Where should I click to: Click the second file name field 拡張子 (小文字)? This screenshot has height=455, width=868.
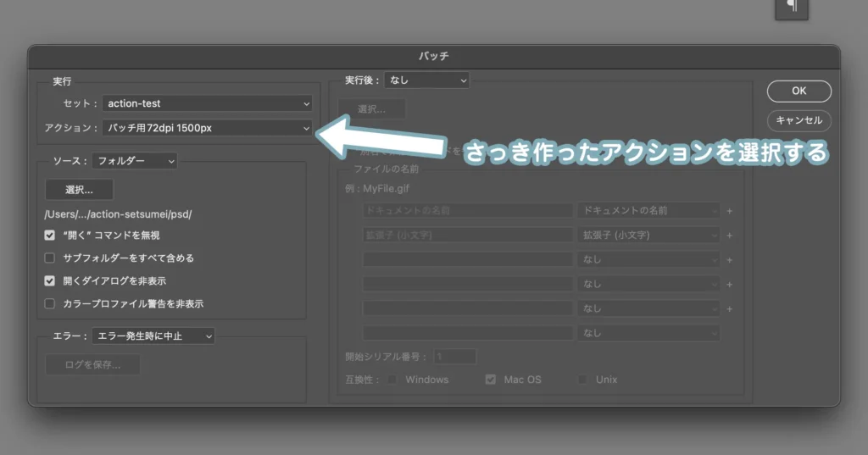(x=468, y=236)
